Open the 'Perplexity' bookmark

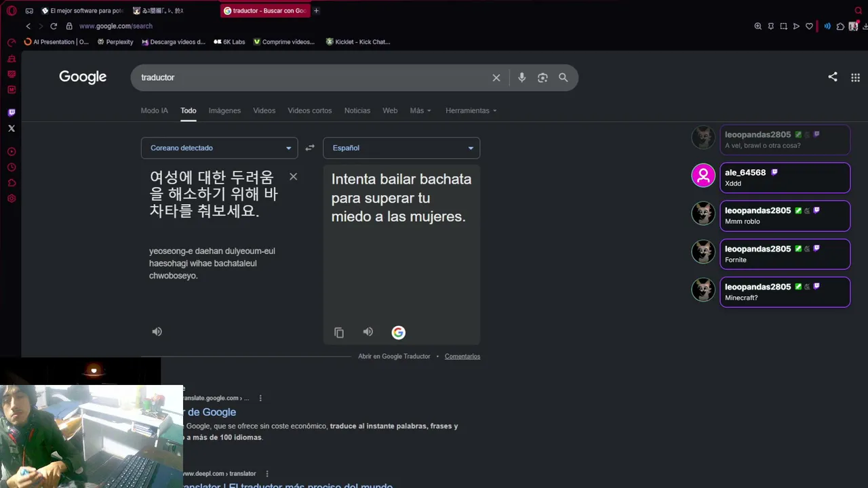(x=115, y=42)
